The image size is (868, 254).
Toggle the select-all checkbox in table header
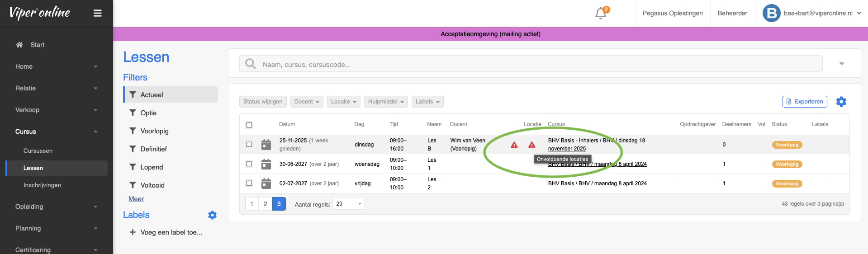[249, 125]
